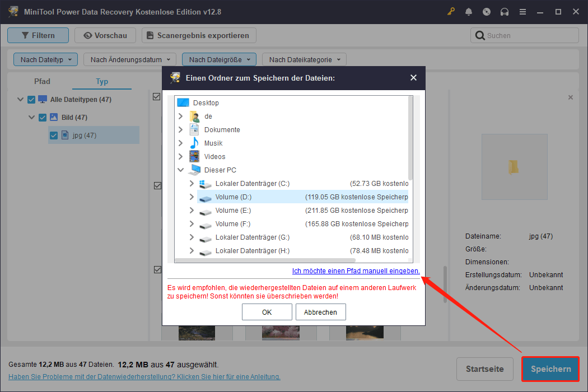Click the Scanergebnis exportieren document icon

pos(149,35)
